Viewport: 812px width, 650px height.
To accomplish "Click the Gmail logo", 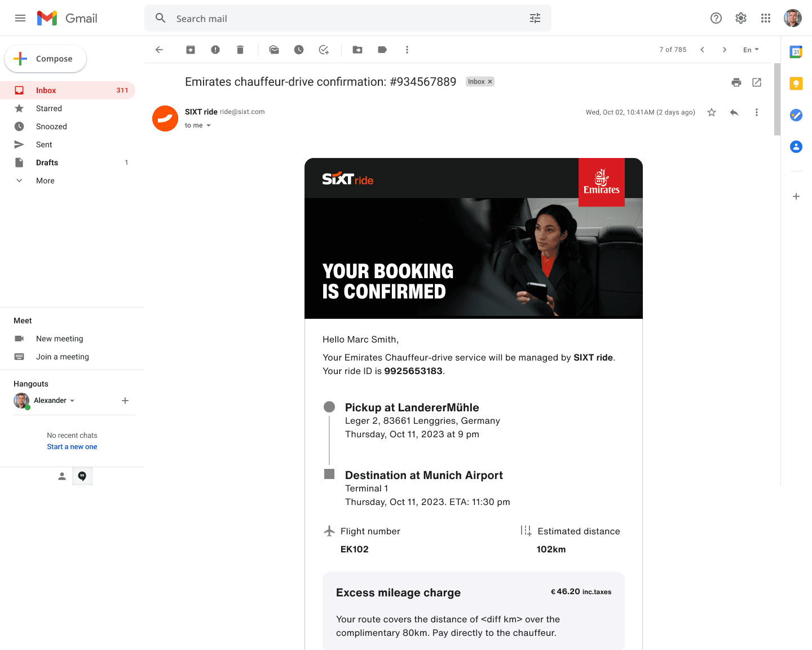I will click(67, 18).
